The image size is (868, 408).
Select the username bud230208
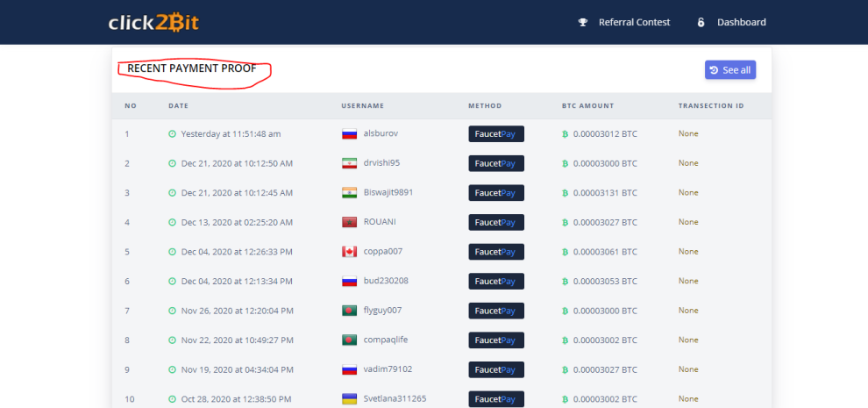[386, 281]
